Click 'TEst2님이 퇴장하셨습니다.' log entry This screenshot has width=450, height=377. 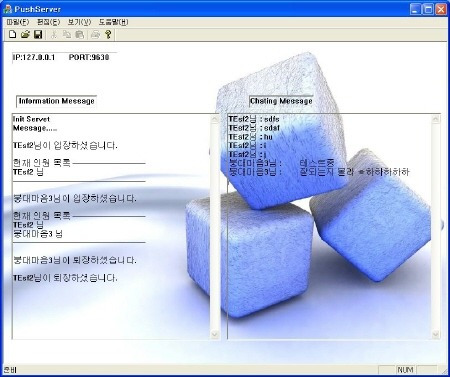pyautogui.click(x=65, y=278)
